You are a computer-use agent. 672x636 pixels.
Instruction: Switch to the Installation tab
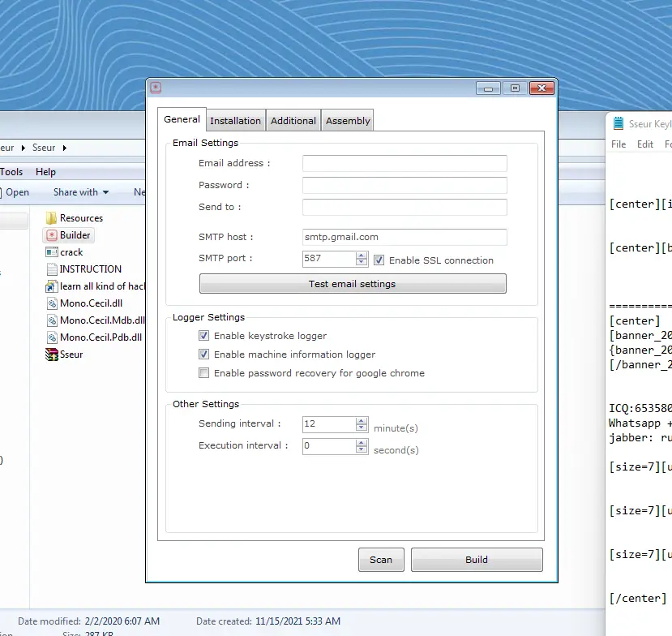pos(235,119)
